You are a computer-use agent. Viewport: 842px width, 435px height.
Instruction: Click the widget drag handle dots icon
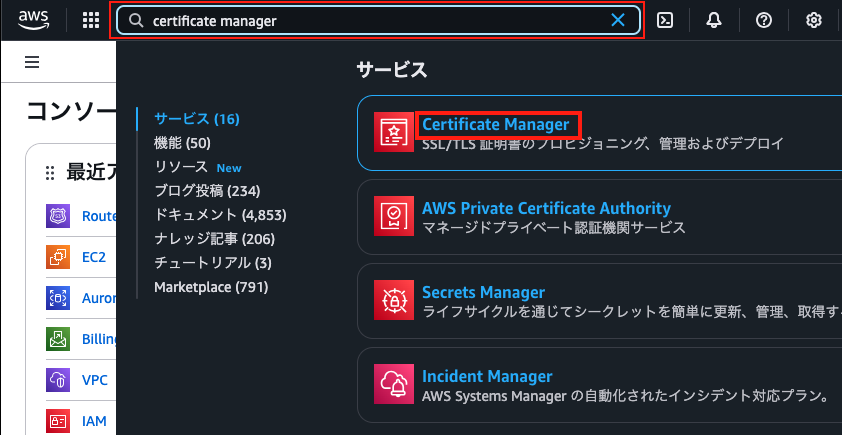50,173
